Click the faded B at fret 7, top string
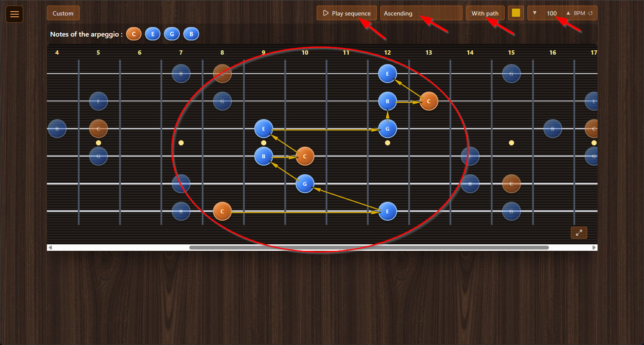 coord(181,74)
